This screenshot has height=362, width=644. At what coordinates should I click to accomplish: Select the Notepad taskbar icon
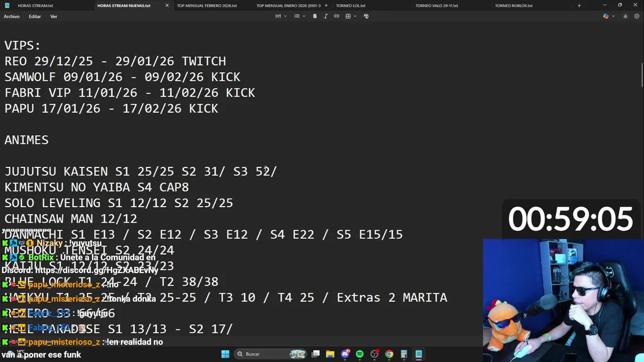(419, 354)
